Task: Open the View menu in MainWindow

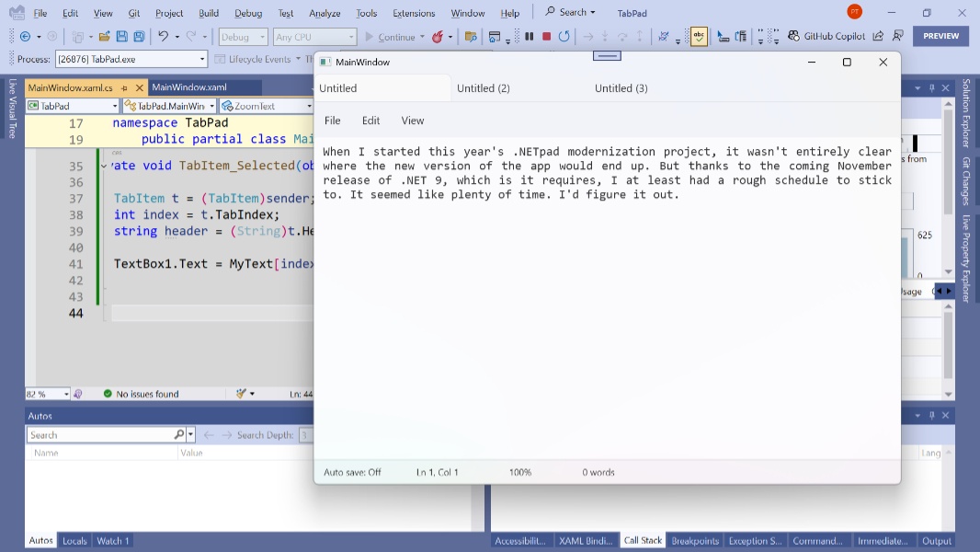Action: click(412, 121)
